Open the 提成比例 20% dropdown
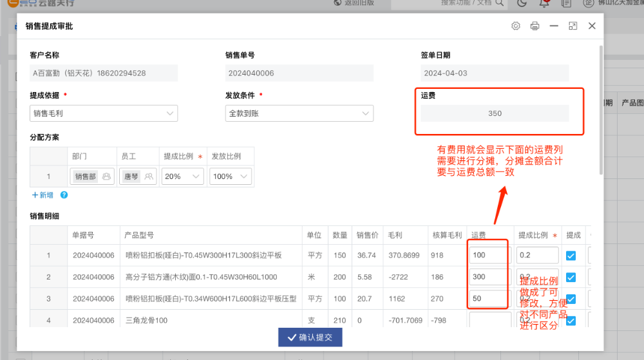The width and height of the screenshot is (644, 360). click(x=182, y=176)
